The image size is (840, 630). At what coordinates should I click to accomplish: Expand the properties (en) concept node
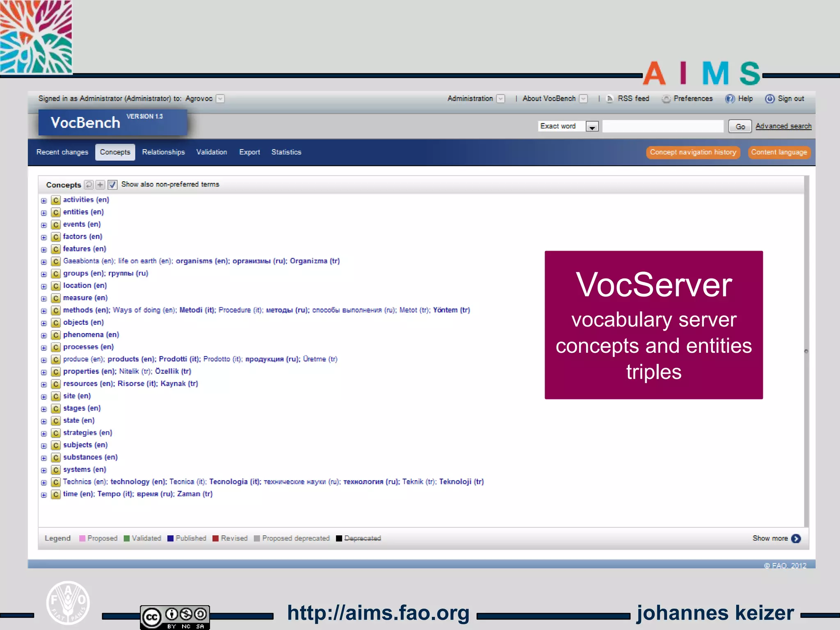44,372
